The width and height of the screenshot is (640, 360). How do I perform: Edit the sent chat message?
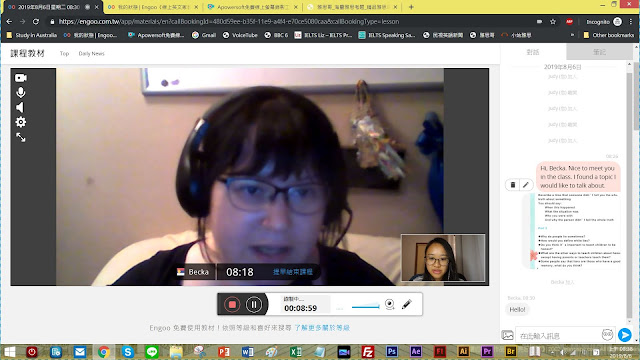tap(526, 185)
